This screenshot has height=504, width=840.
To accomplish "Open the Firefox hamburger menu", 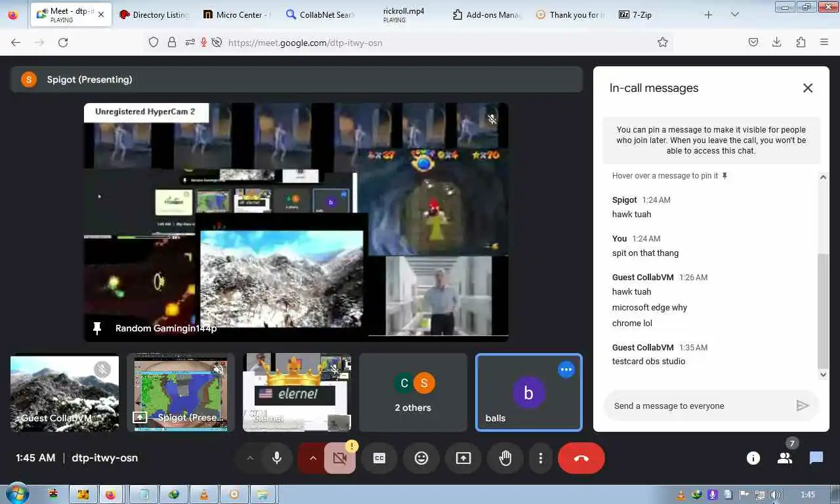I will click(824, 43).
